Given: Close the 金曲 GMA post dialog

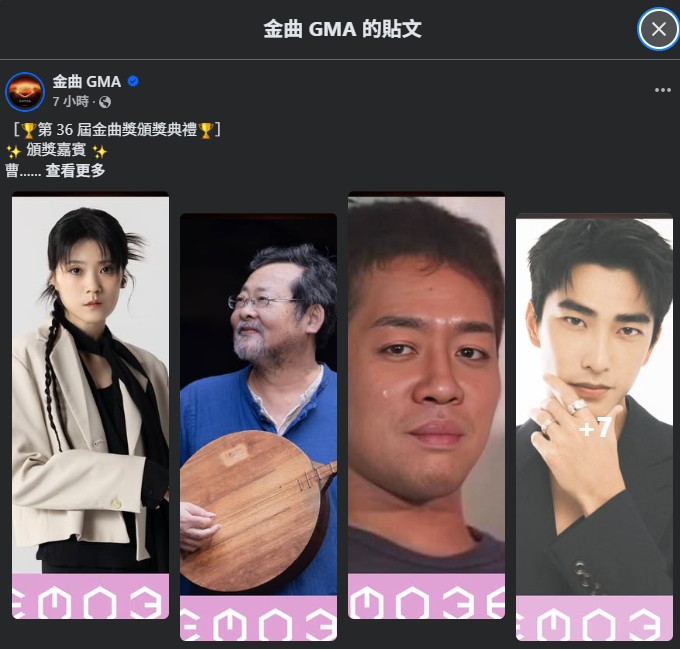Looking at the screenshot, I should [658, 29].
